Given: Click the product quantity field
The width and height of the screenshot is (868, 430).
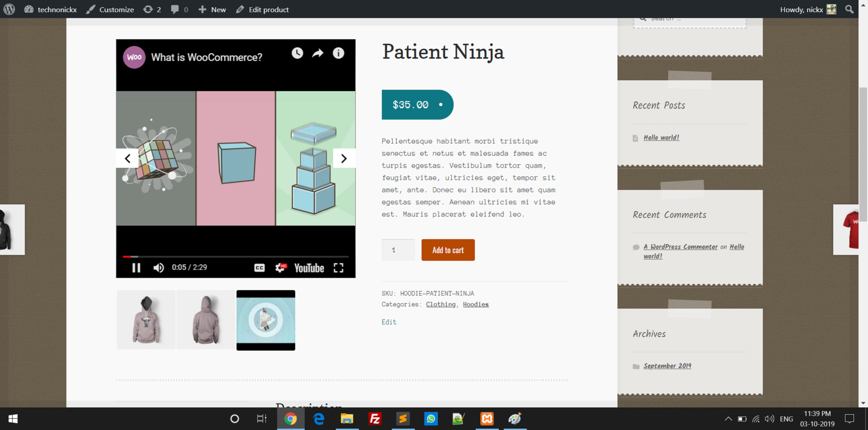Looking at the screenshot, I should coord(398,250).
